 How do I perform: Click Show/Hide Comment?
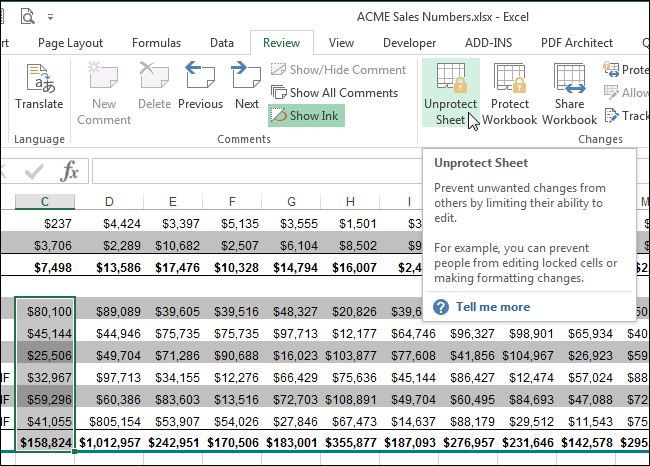(x=338, y=70)
